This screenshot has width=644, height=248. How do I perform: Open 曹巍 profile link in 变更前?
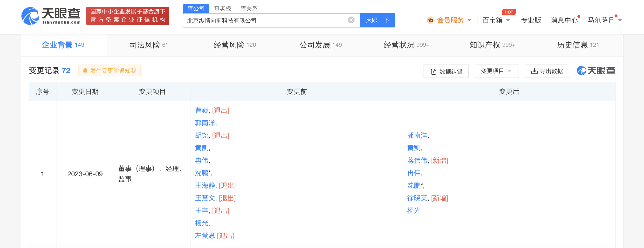(x=201, y=110)
